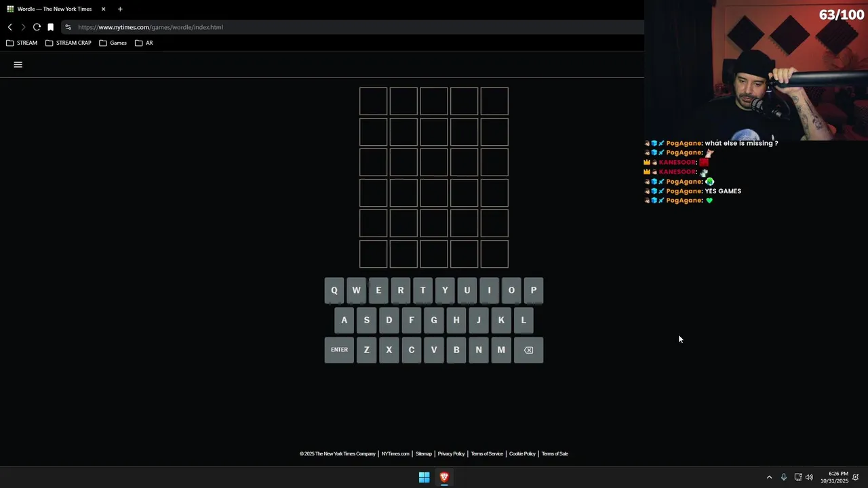Image resolution: width=868 pixels, height=488 pixels.
Task: Tap the G key on the Wordle keyboard
Action: (x=434, y=320)
